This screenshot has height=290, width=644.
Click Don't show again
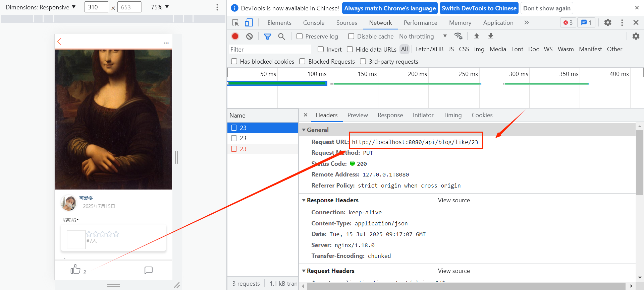(547, 8)
